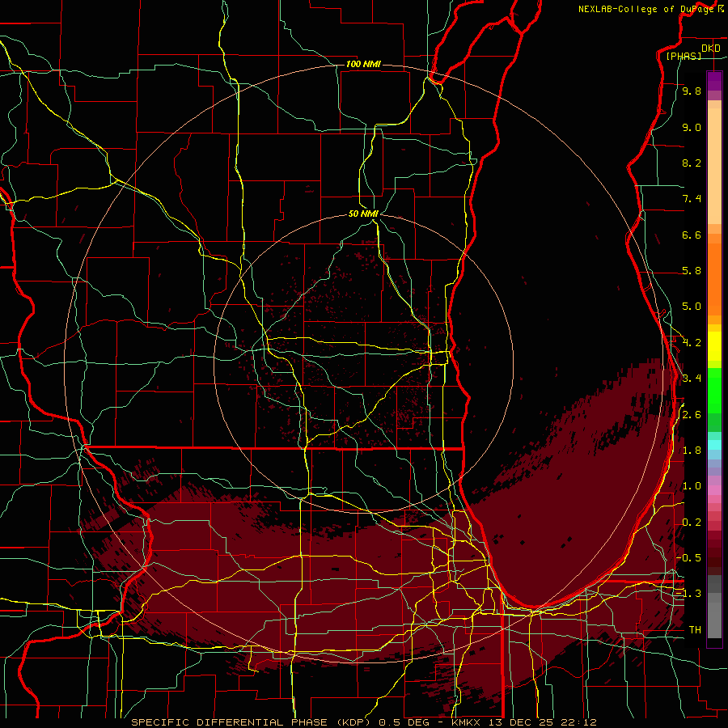The width and height of the screenshot is (728, 728).
Task: Click the 5.8 scale label
Action: [x=692, y=271]
